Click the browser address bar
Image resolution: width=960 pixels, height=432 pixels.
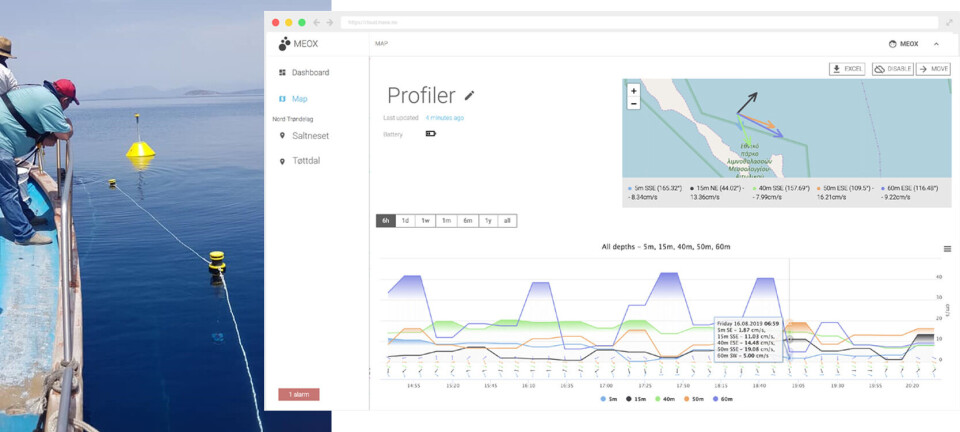[640, 21]
